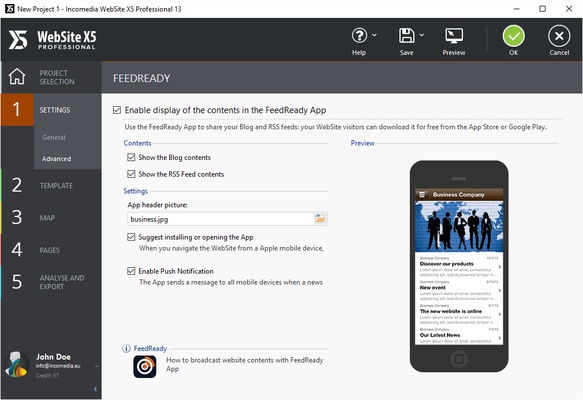Click How to broadcast website contents text

click(x=245, y=364)
